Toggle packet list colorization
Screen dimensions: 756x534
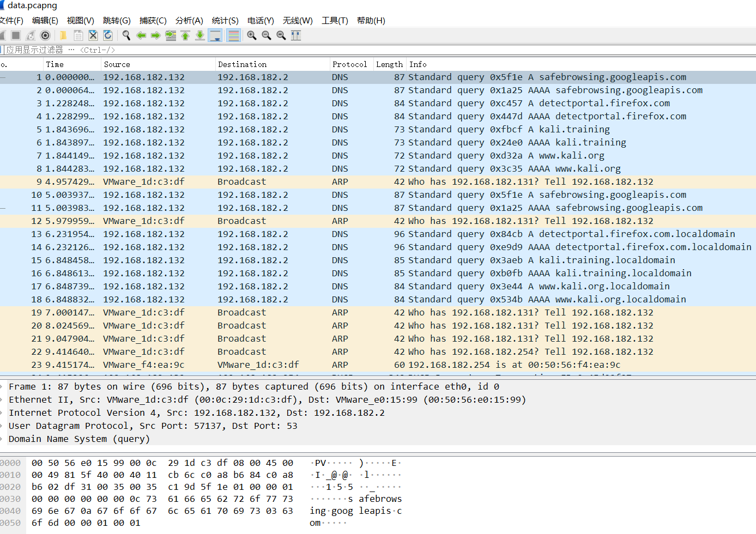233,35
